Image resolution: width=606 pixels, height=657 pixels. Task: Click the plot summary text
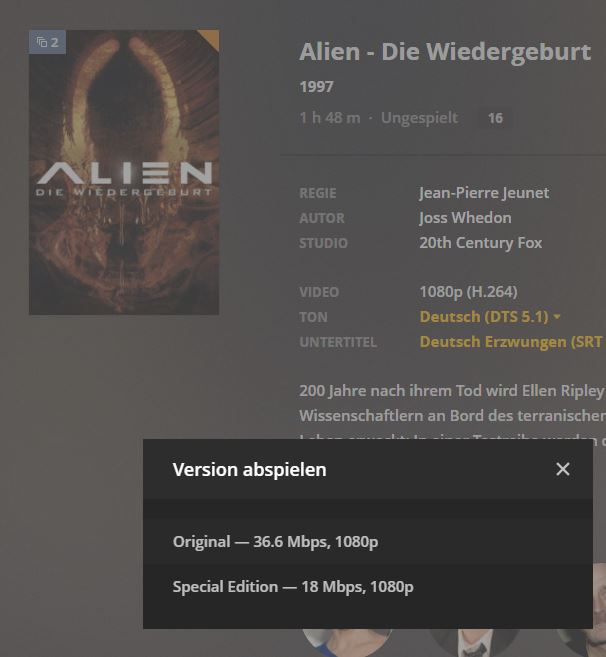452,403
